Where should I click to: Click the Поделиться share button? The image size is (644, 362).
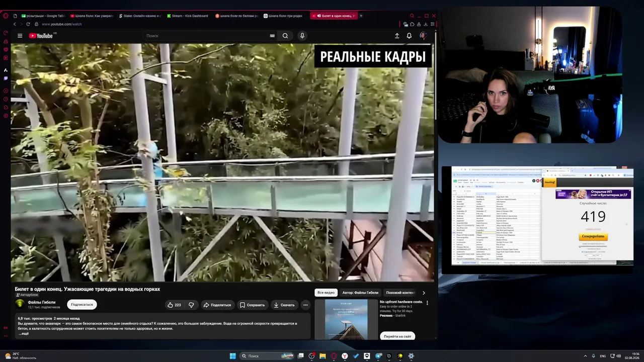tap(217, 305)
